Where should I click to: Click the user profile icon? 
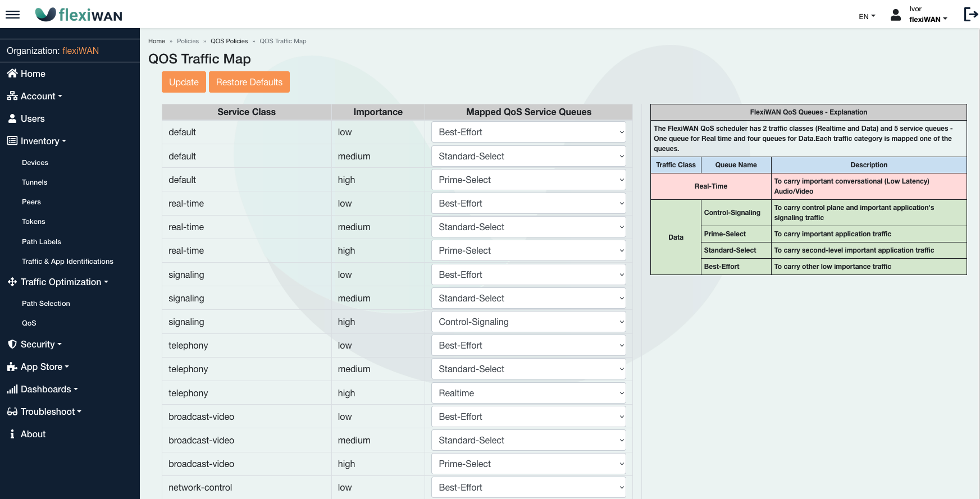896,15
